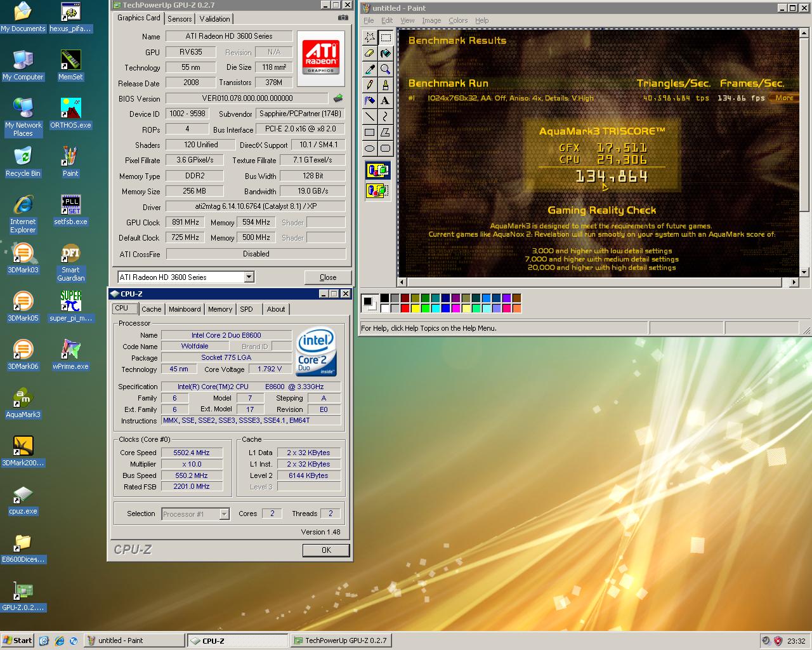Pick the Rectangle shape tool
Image resolution: width=812 pixels, height=650 pixels.
click(x=370, y=133)
